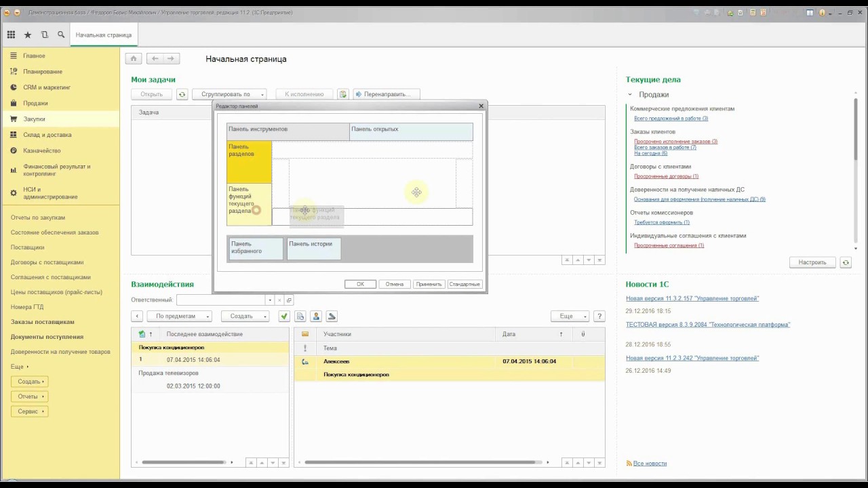The height and width of the screenshot is (488, 868).
Task: Open calendar icon in title bar
Action: (x=764, y=13)
